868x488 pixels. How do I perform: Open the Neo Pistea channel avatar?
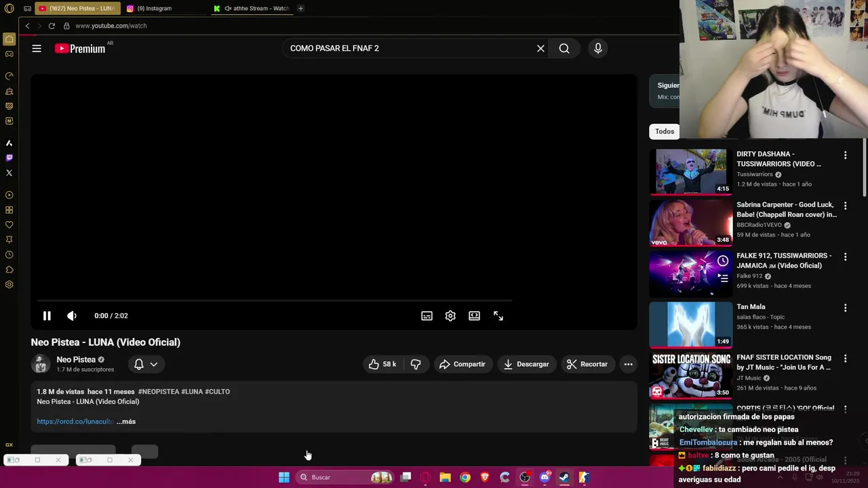point(41,364)
